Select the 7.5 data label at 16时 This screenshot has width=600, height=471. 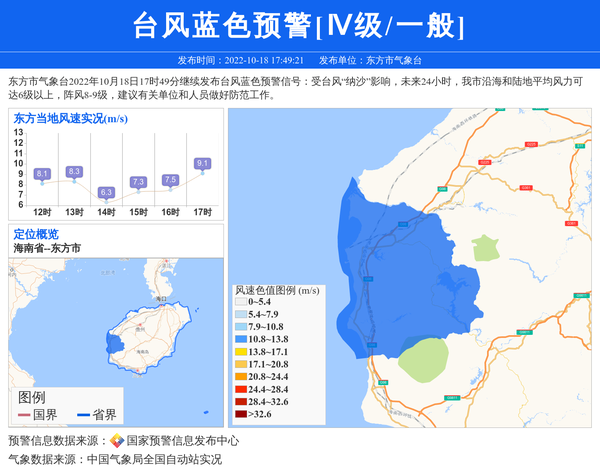point(170,180)
